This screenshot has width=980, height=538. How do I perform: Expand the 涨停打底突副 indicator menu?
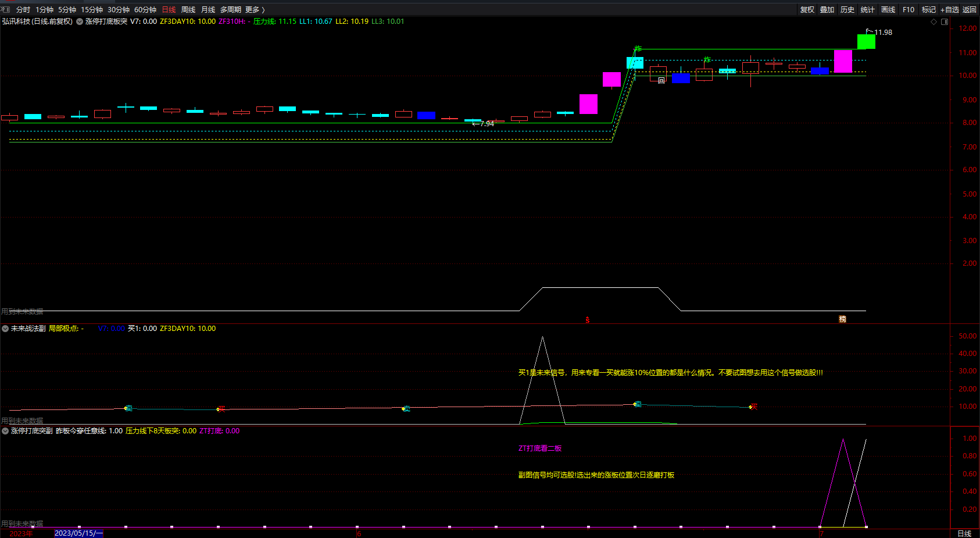tap(5, 431)
